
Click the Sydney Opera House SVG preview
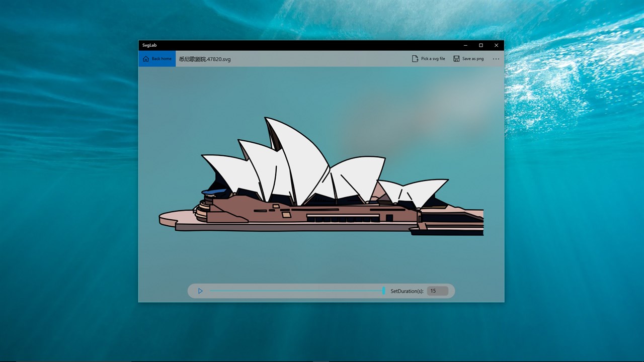coord(321,176)
